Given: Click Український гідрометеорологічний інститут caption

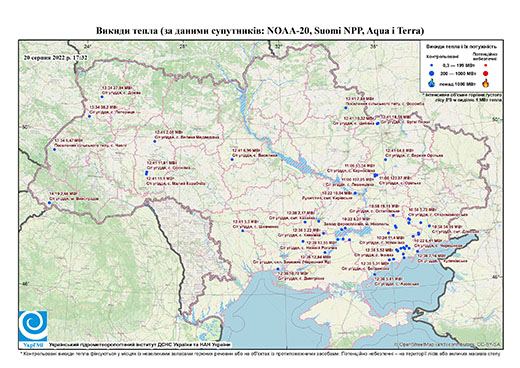Looking at the screenshot, I should (x=139, y=345).
